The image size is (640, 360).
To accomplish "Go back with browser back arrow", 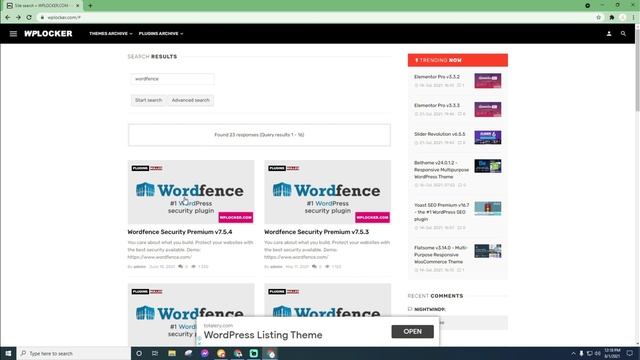I will point(8,18).
